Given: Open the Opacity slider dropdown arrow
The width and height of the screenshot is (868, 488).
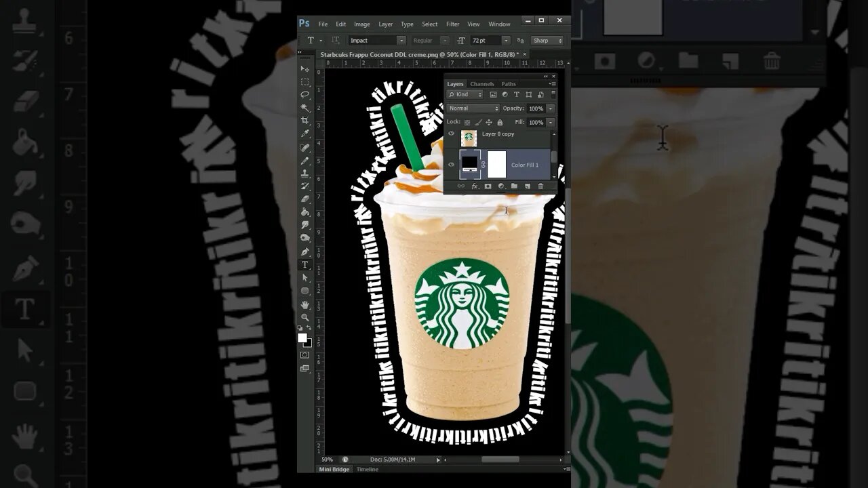Looking at the screenshot, I should [551, 108].
